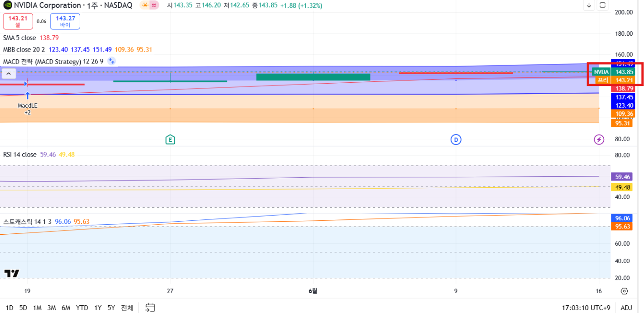Viewport: 644px width, 313px height.
Task: Select the 전체 (all) time range
Action: pyautogui.click(x=127, y=308)
